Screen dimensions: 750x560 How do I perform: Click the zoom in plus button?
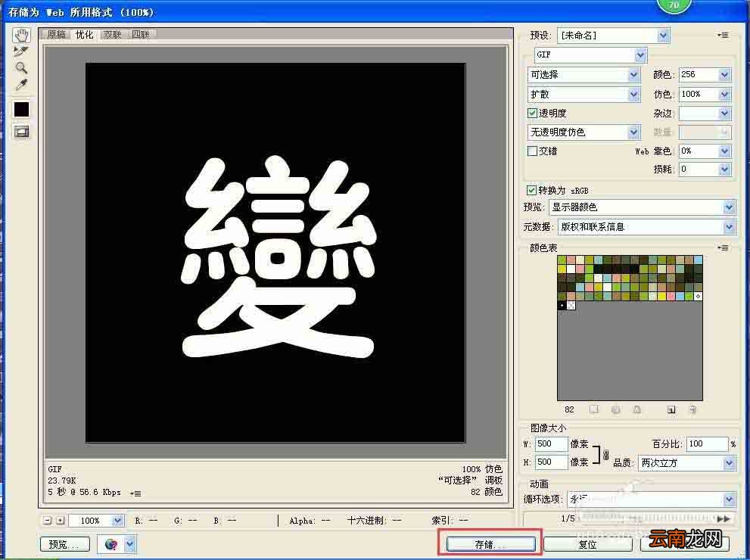[61, 521]
